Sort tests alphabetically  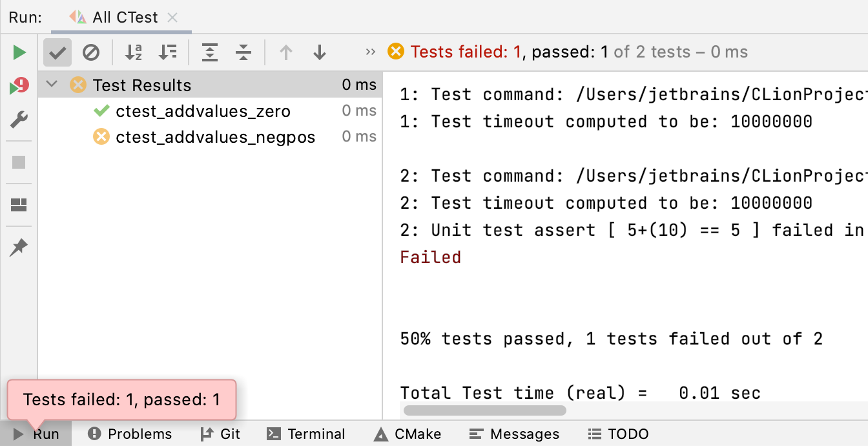[133, 52]
